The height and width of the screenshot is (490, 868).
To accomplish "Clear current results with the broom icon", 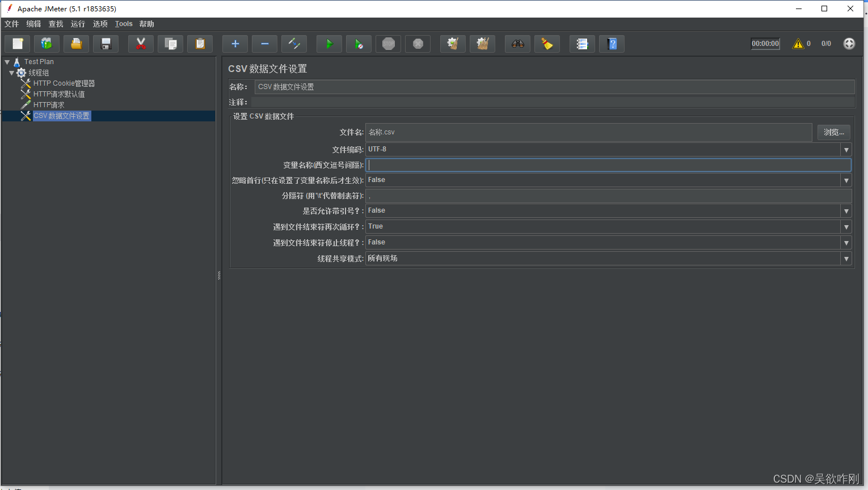I will (453, 44).
